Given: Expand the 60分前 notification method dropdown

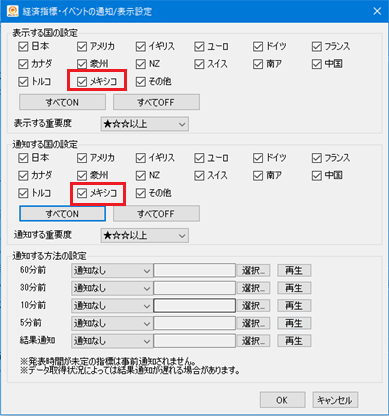Looking at the screenshot, I should pyautogui.click(x=112, y=271).
